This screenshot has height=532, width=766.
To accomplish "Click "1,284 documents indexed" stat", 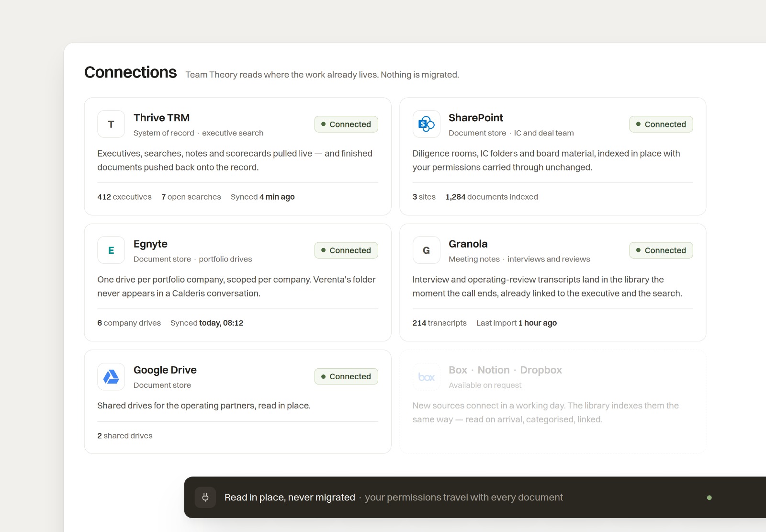I will coord(492,197).
